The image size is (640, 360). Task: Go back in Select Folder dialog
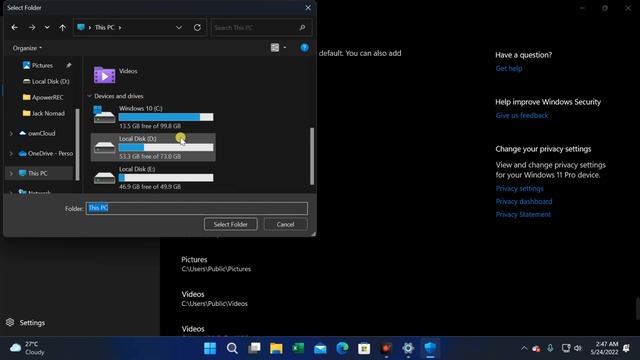tap(15, 27)
